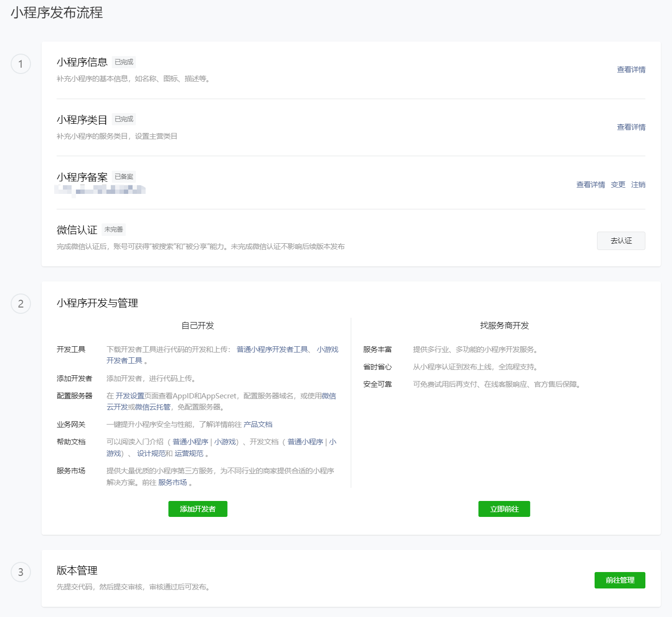Open the 微信云开发 link
672x617 pixels.
(329, 396)
